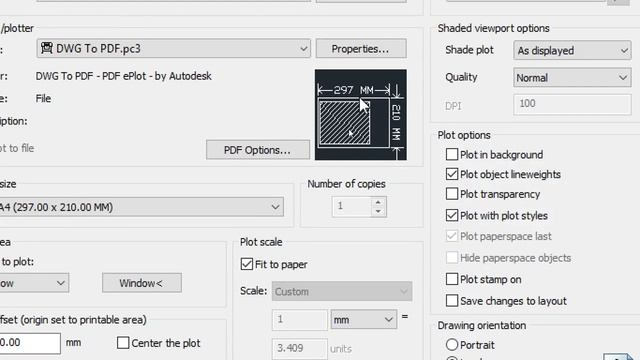Decrease number of copies with down arrow
640x360 pixels.
pyautogui.click(x=378, y=211)
